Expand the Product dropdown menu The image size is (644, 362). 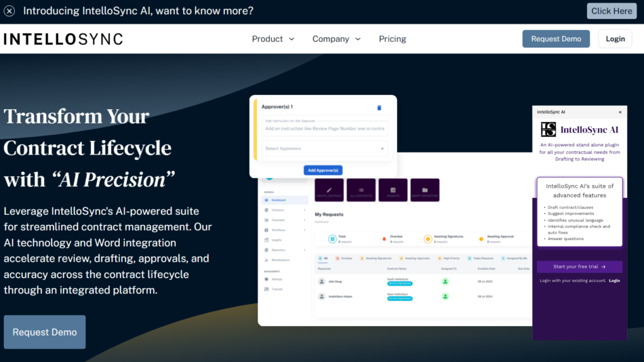pyautogui.click(x=273, y=39)
